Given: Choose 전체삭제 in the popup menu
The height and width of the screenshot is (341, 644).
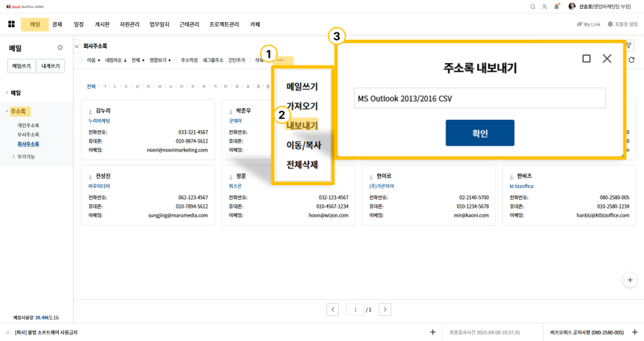Looking at the screenshot, I should click(302, 165).
